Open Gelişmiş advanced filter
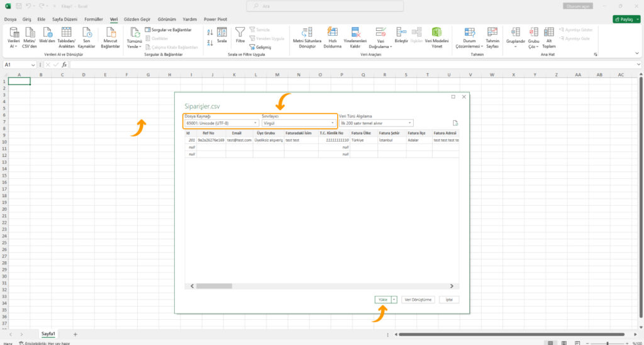644x345 pixels. click(260, 47)
